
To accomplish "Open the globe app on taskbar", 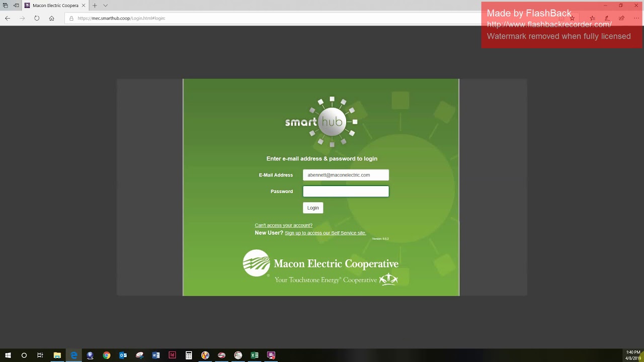I will tap(90, 355).
